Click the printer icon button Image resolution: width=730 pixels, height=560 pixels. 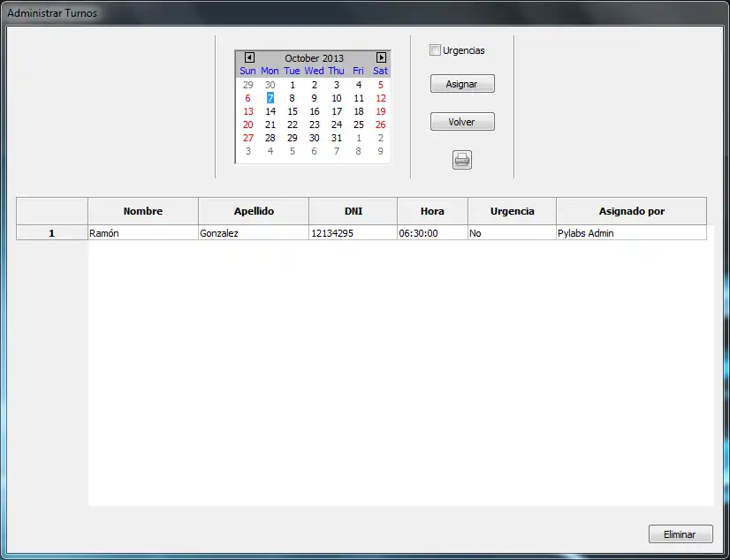pyautogui.click(x=462, y=160)
